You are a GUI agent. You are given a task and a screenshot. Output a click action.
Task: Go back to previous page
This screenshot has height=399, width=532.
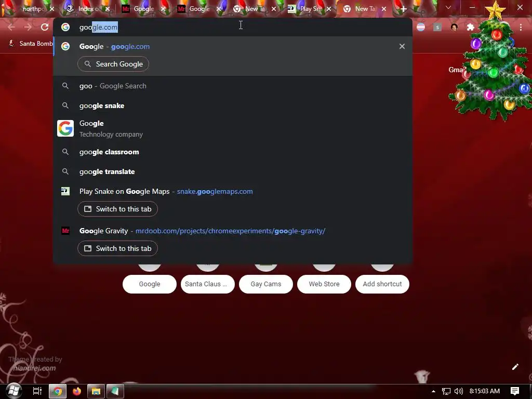tap(11, 27)
